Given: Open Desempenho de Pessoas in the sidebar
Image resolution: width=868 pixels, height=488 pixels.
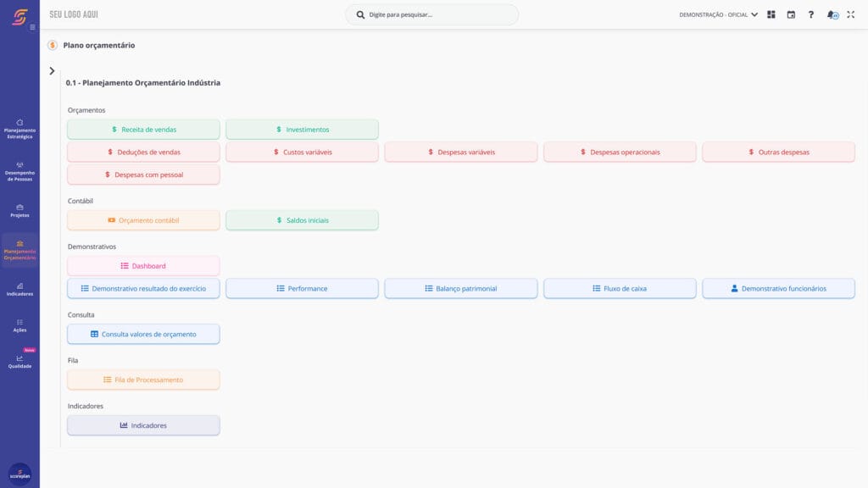Looking at the screenshot, I should click(x=20, y=171).
